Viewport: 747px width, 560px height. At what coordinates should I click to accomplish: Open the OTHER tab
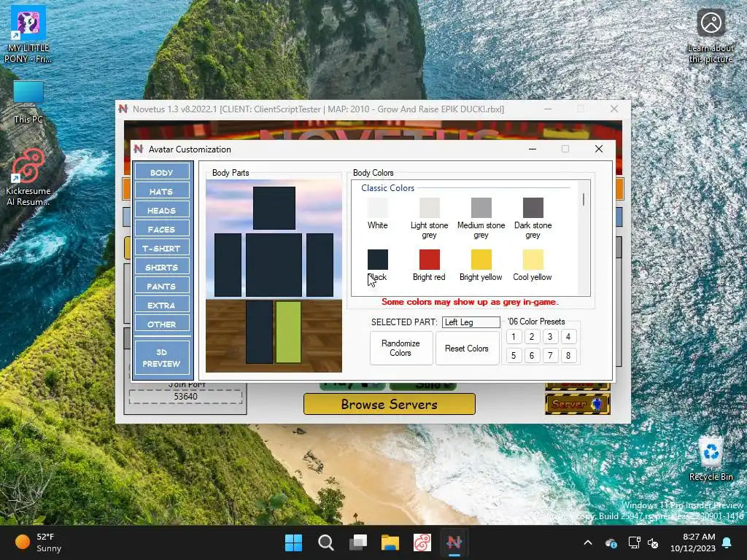click(161, 324)
